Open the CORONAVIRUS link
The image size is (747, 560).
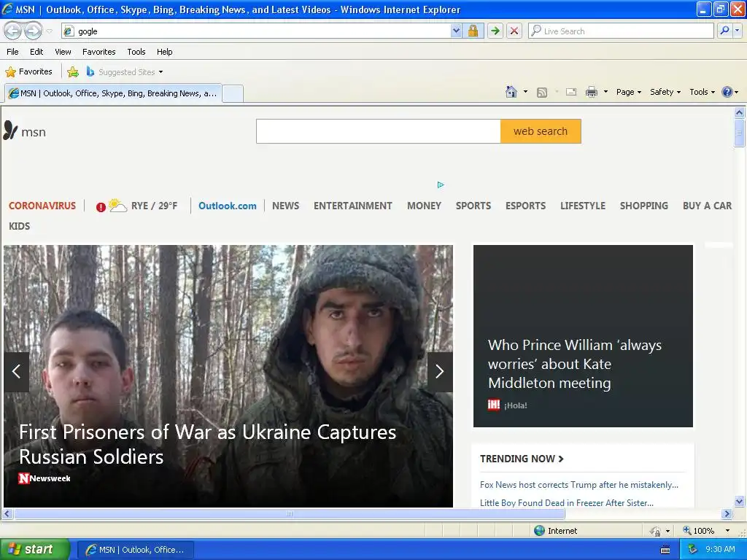42,206
